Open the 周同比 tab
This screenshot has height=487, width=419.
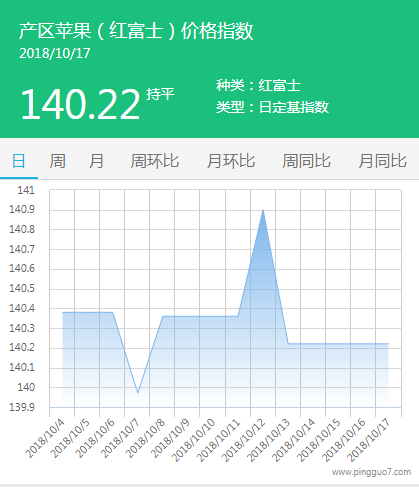click(x=306, y=161)
